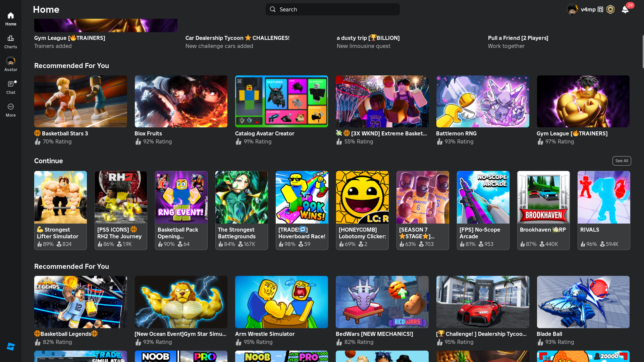Open the Robux hexagon icon
This screenshot has height=362, width=644.
pyautogui.click(x=610, y=9)
